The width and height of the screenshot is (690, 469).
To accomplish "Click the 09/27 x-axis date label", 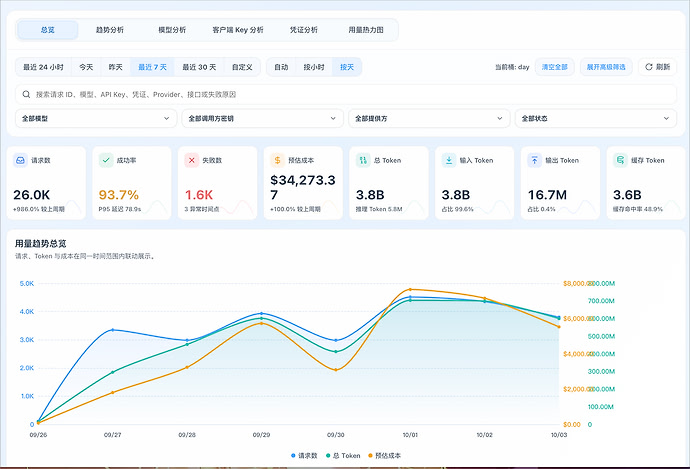I will coord(112,435).
